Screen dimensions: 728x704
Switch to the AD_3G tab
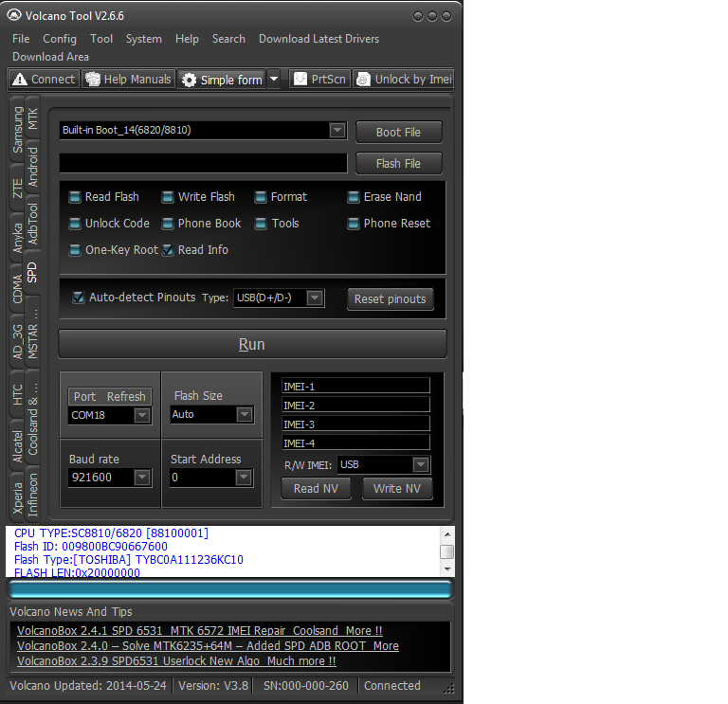17,341
